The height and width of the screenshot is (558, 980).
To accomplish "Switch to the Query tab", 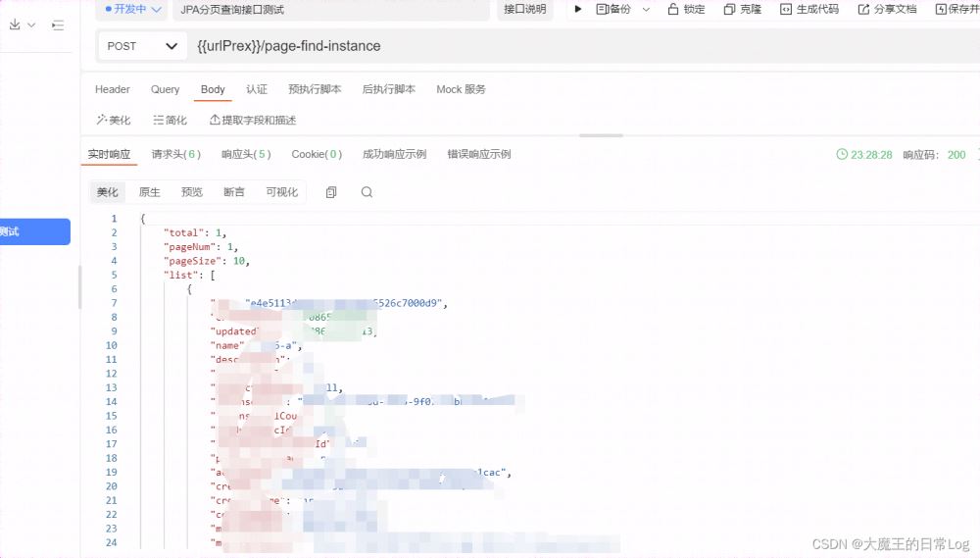I will pos(165,89).
